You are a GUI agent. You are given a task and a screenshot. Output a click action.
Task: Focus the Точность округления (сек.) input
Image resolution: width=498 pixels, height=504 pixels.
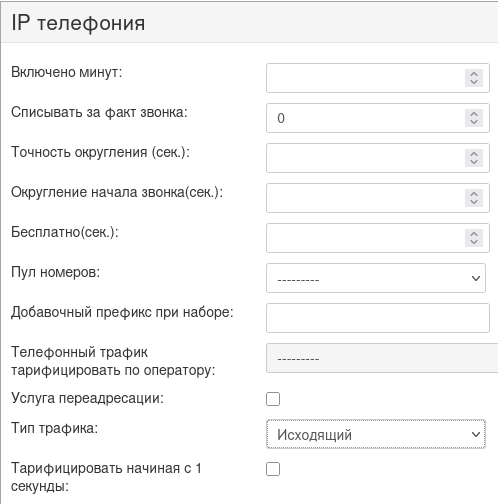pos(378,158)
